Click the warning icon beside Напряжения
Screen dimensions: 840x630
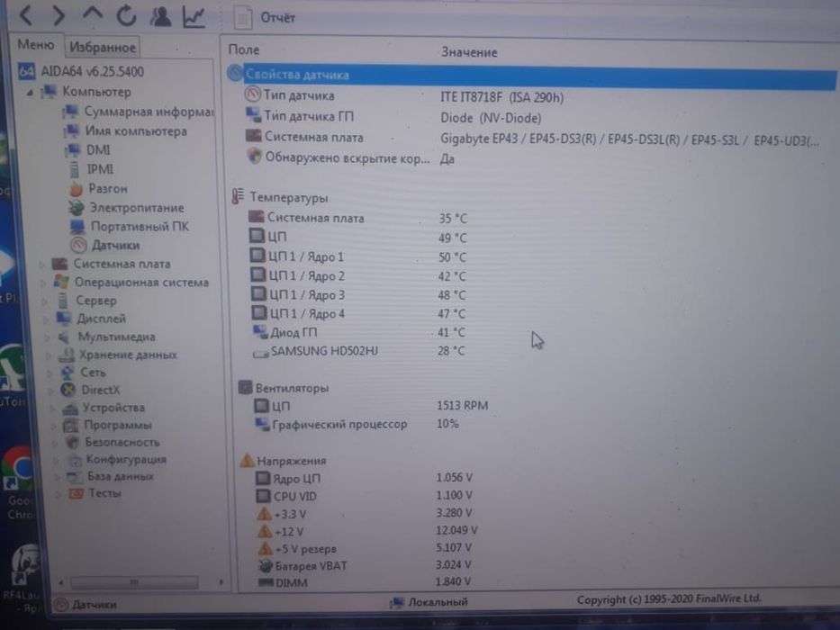click(247, 460)
